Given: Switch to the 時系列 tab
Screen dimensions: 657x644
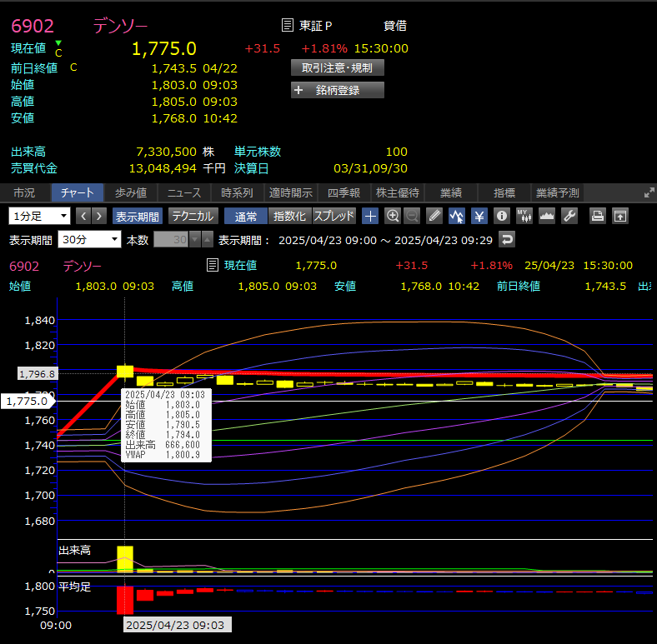Looking at the screenshot, I should tap(237, 193).
